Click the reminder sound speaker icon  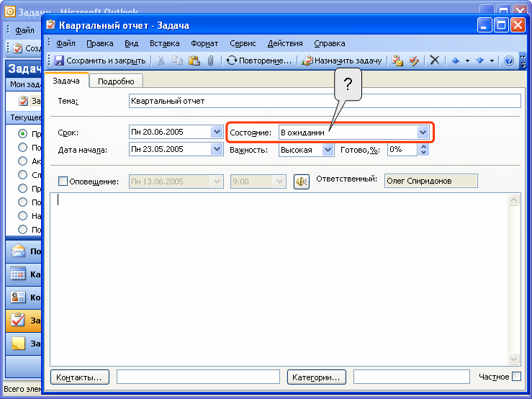point(302,181)
